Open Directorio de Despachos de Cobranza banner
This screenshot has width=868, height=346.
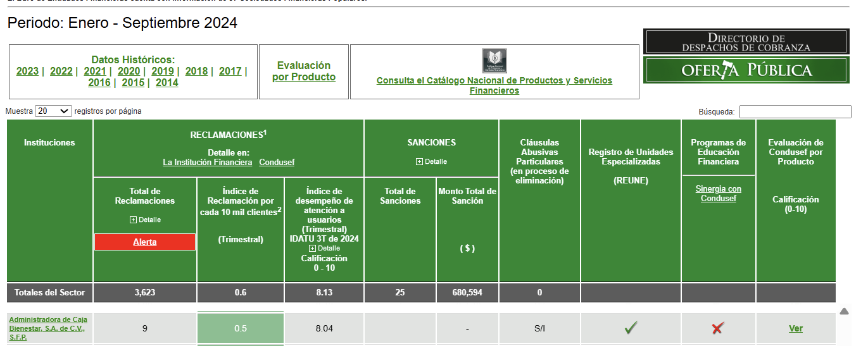tap(746, 42)
